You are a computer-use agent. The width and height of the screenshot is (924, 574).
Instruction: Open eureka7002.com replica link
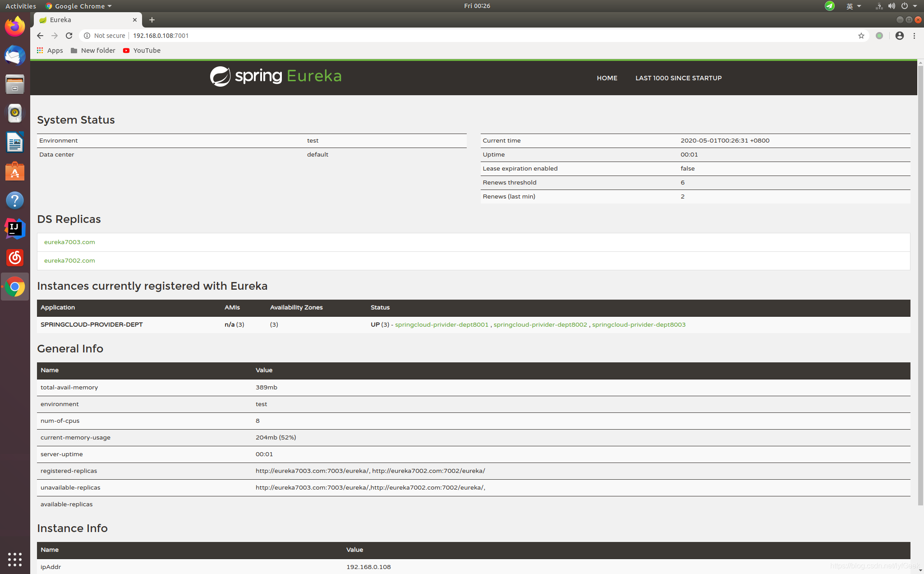69,261
